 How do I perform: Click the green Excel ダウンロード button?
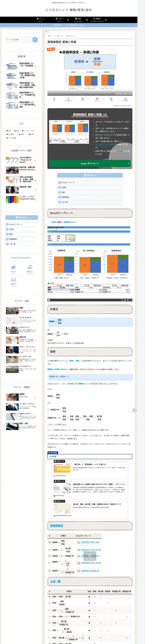pyautogui.click(x=90, y=163)
